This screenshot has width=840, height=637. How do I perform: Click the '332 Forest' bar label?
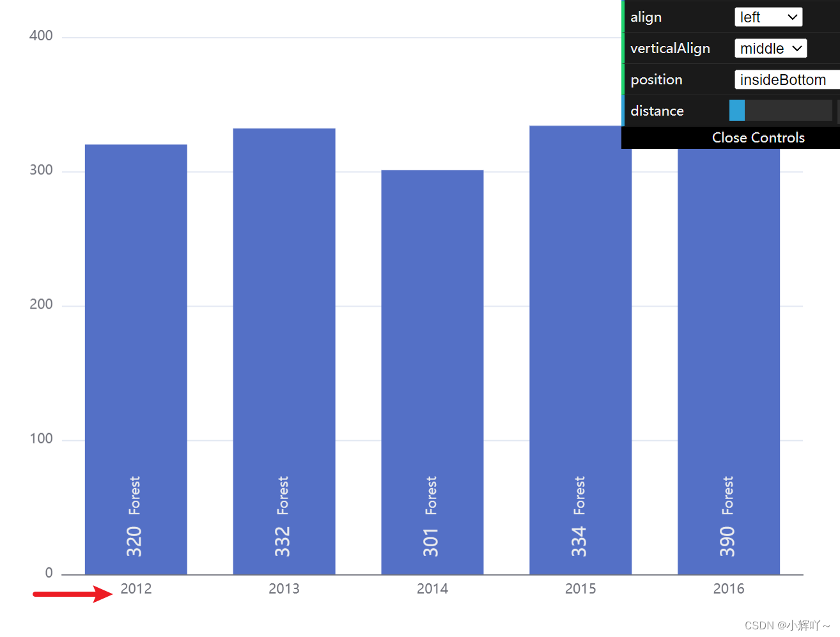click(x=283, y=516)
